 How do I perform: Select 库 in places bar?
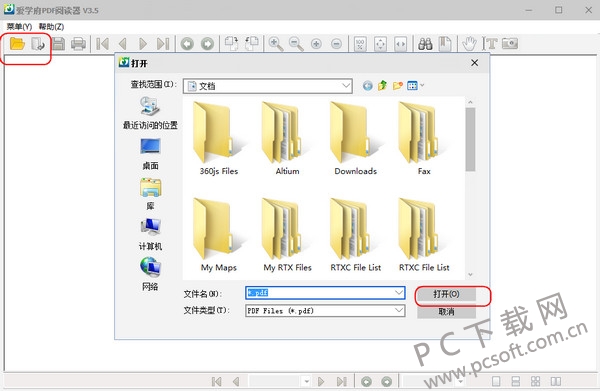pos(150,194)
